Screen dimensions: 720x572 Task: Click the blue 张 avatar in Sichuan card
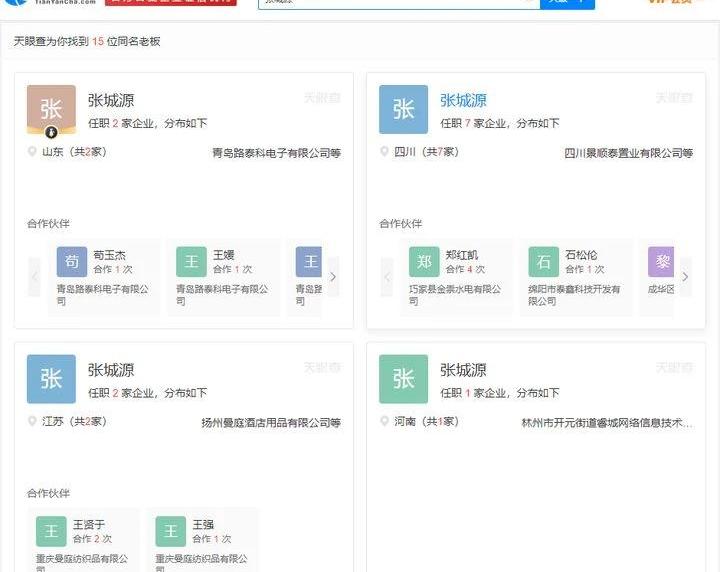[x=403, y=109]
